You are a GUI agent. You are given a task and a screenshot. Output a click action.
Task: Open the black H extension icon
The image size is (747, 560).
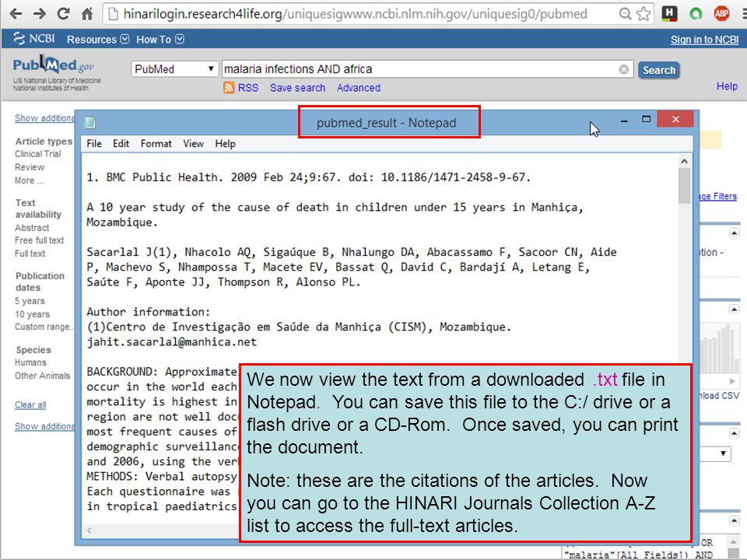pyautogui.click(x=669, y=14)
